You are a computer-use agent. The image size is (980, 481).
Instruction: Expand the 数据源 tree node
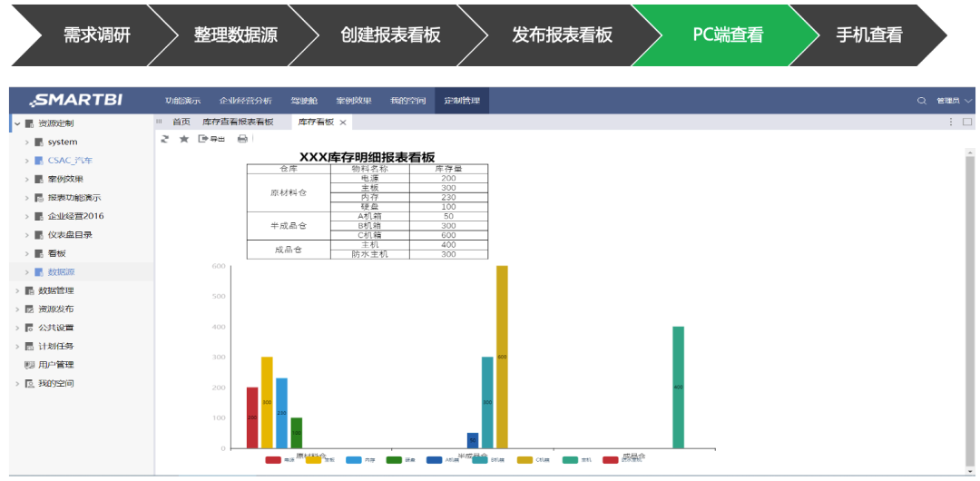[x=27, y=272]
